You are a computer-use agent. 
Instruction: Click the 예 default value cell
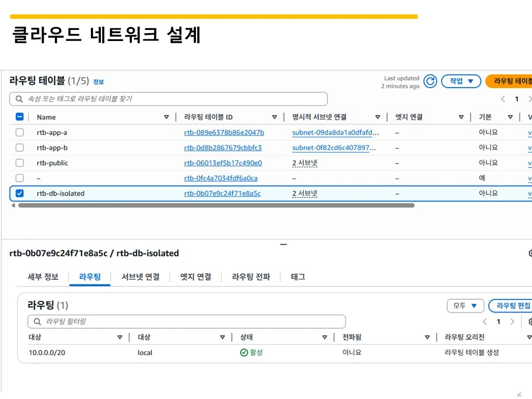[x=482, y=178]
